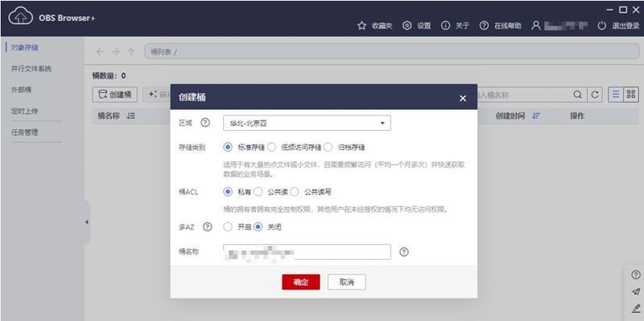Screen dimensions: 644x321
Task: Click help icon next to 多AZ
Action: (x=207, y=226)
